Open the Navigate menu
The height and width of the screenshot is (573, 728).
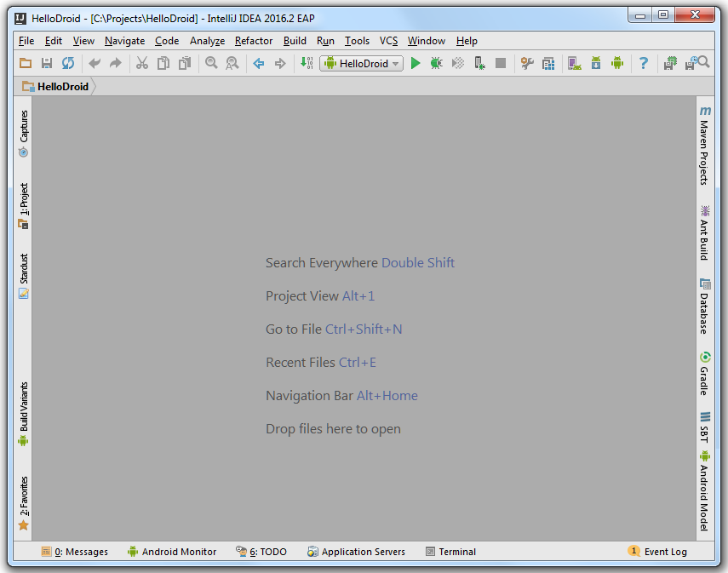[124, 41]
